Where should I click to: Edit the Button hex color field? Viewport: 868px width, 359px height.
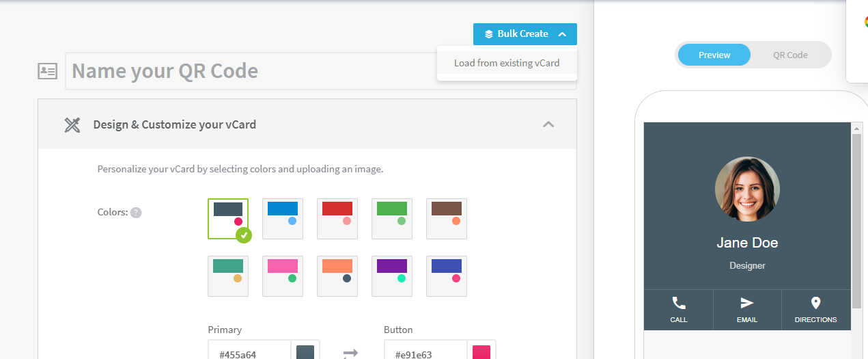tap(426, 350)
